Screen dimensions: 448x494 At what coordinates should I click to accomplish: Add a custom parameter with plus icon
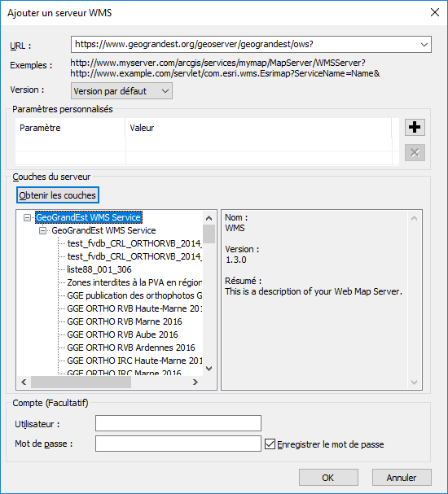415,127
